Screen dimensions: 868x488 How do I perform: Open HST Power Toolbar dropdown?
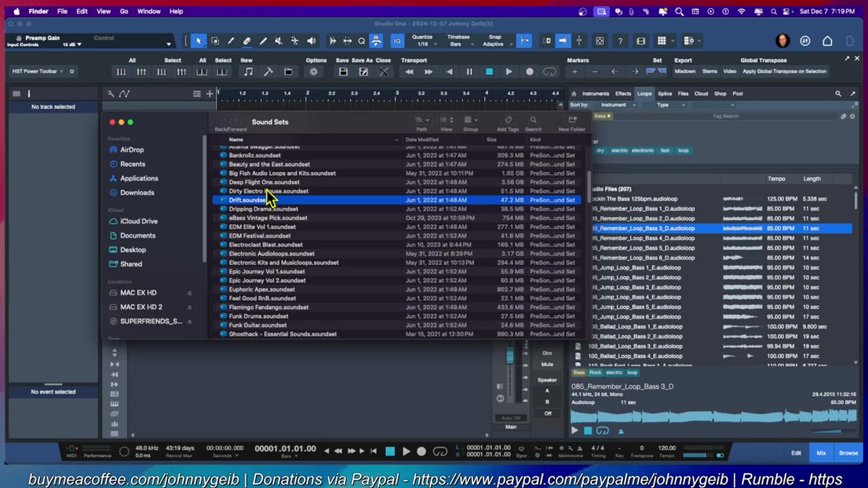(37, 71)
